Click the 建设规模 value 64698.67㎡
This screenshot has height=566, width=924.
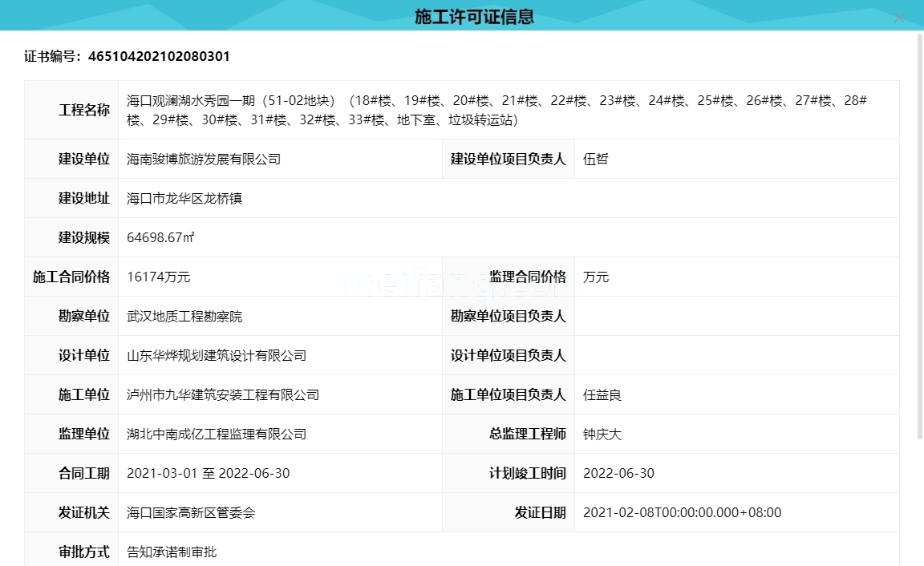coord(162,237)
